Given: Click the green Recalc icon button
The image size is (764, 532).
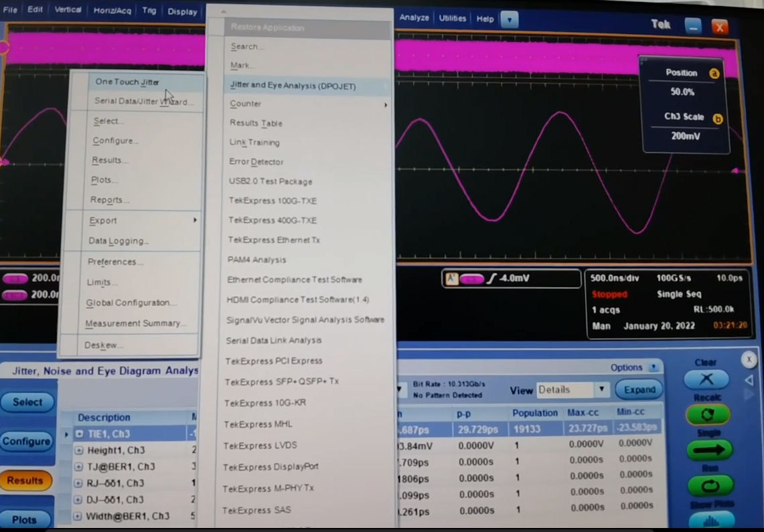Looking at the screenshot, I should point(709,415).
